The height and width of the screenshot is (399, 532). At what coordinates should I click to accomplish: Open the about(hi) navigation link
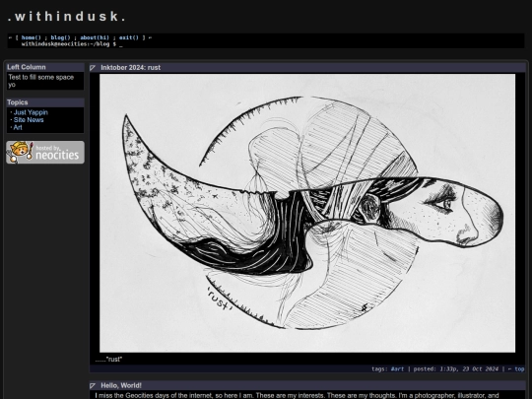[95, 37]
